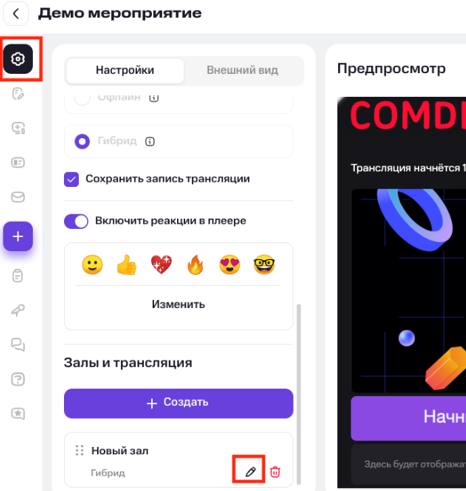Click the Создать button
Viewport: 466px width, 491px height.
(x=179, y=403)
